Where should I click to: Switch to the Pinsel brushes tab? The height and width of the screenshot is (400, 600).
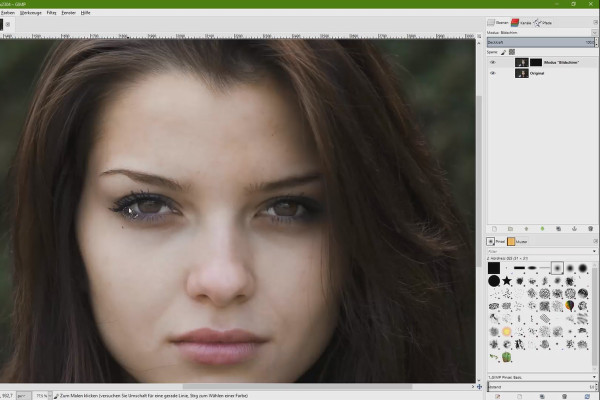tap(496, 242)
